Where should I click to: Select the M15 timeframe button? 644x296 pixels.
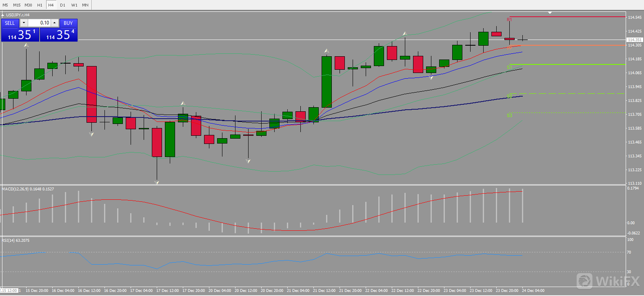[17, 5]
